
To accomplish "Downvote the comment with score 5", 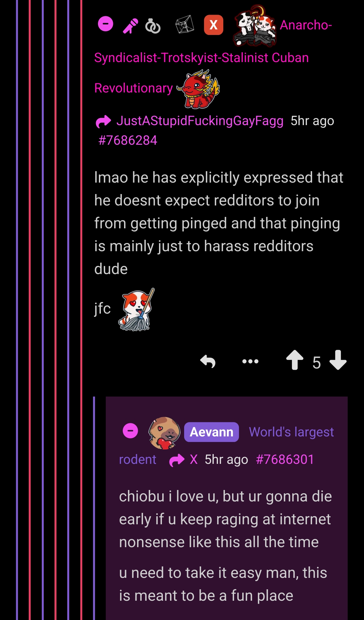I will click(x=338, y=360).
